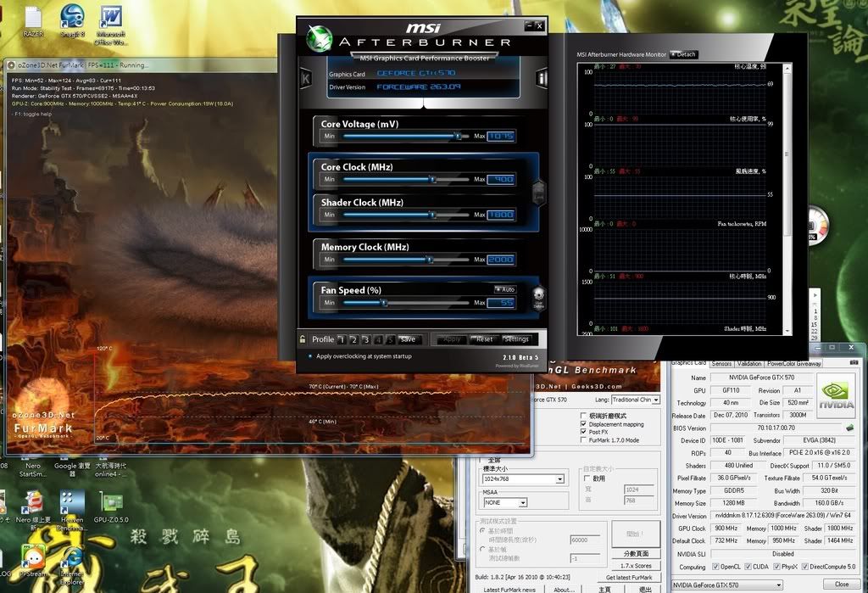Click the Memory Clock value field showing 2000
Screen dimensions: 868x593
(x=501, y=260)
